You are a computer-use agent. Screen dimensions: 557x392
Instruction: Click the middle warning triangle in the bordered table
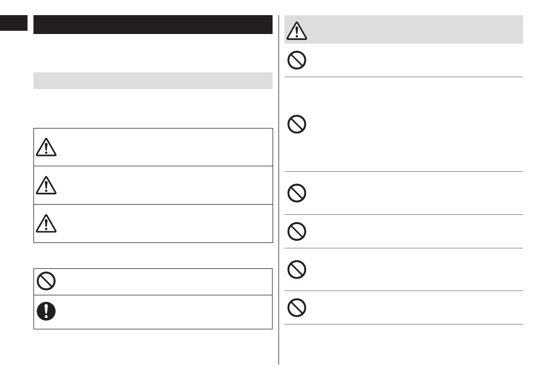[46, 185]
